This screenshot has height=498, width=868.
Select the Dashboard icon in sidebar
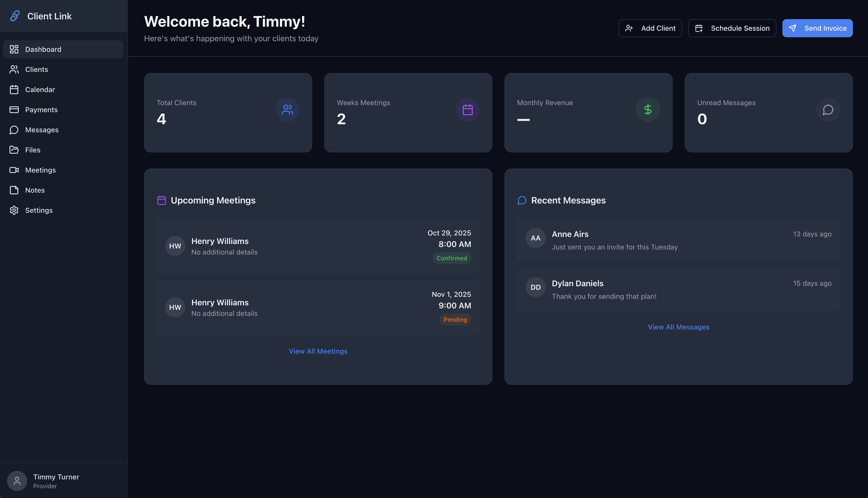click(x=14, y=49)
